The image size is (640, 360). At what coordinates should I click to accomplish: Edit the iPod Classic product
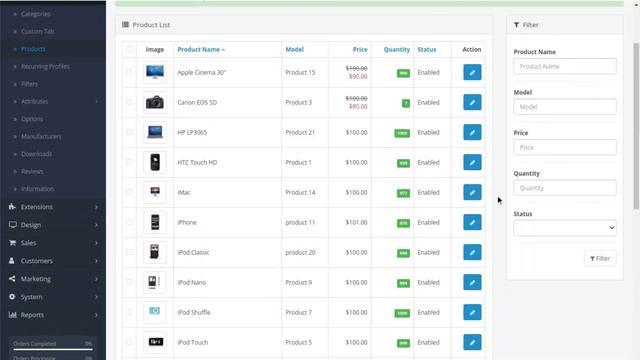coord(472,252)
